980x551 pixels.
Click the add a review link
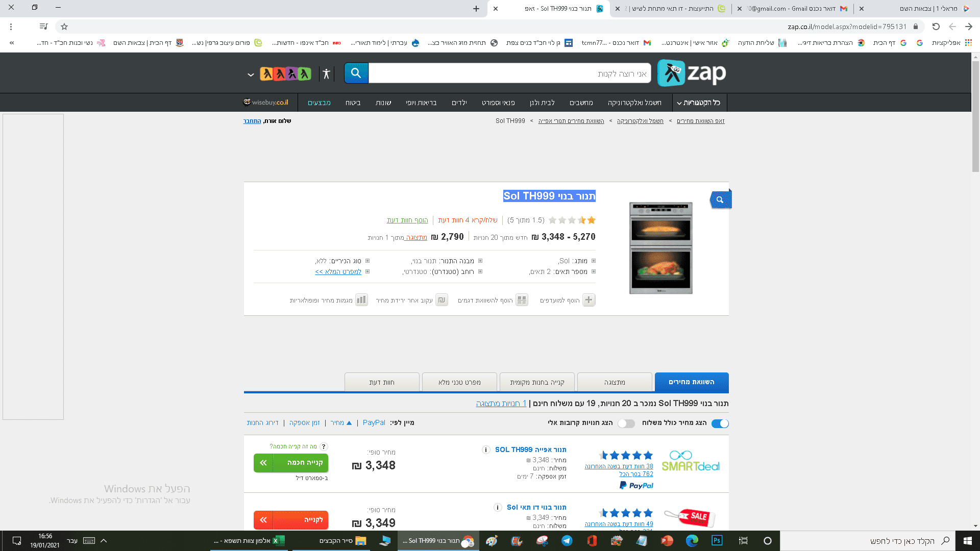(x=407, y=220)
